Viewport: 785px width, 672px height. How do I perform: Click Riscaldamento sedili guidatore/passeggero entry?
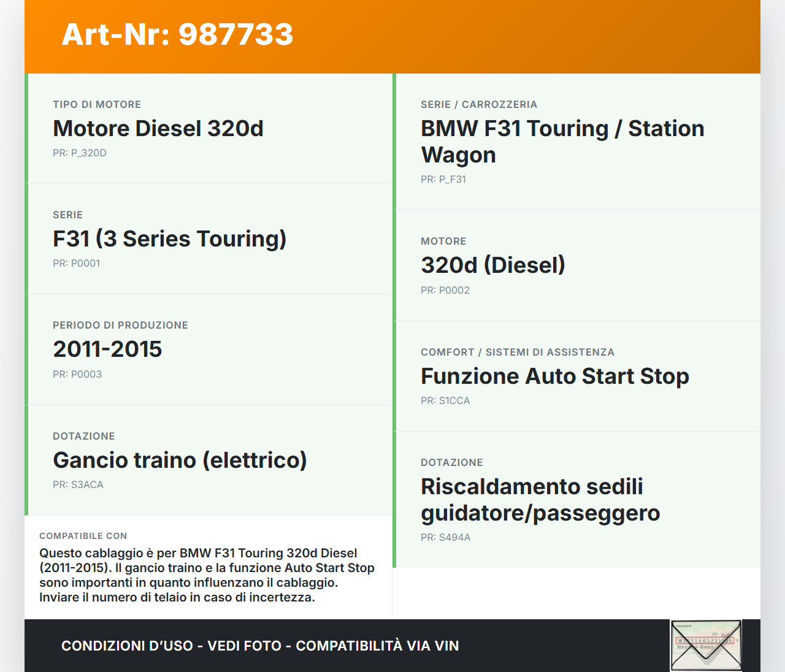(540, 500)
